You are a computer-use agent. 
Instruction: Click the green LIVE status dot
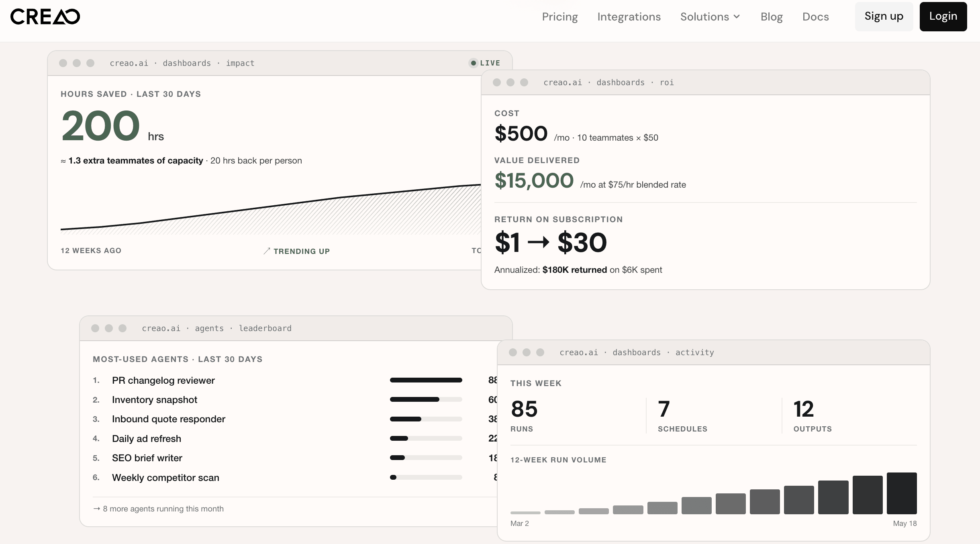click(x=474, y=63)
